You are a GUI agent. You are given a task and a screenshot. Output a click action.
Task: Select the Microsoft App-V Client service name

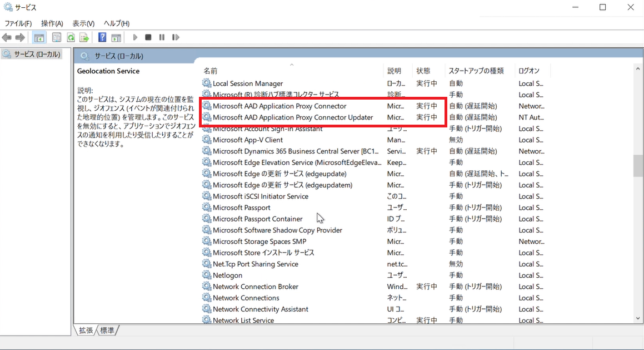pyautogui.click(x=248, y=140)
